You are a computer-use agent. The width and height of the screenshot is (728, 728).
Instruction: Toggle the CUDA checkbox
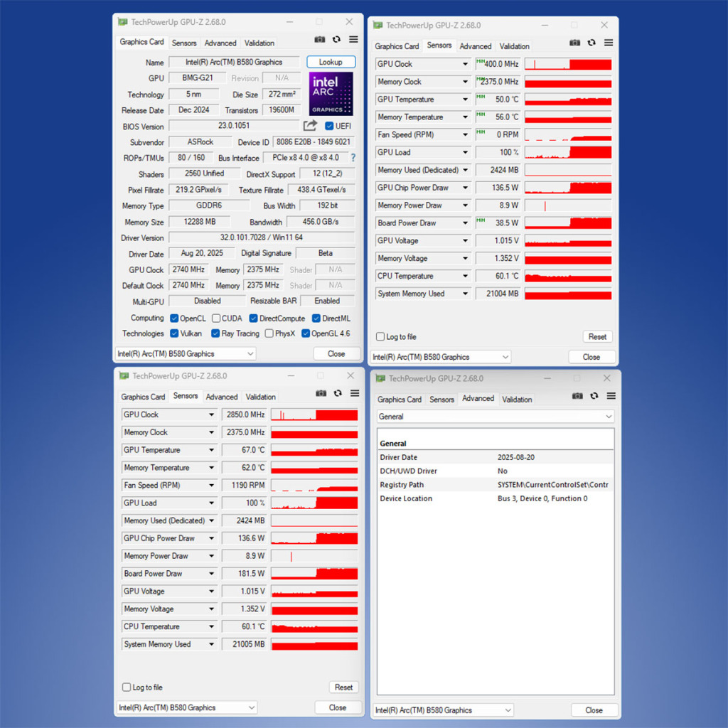point(216,318)
